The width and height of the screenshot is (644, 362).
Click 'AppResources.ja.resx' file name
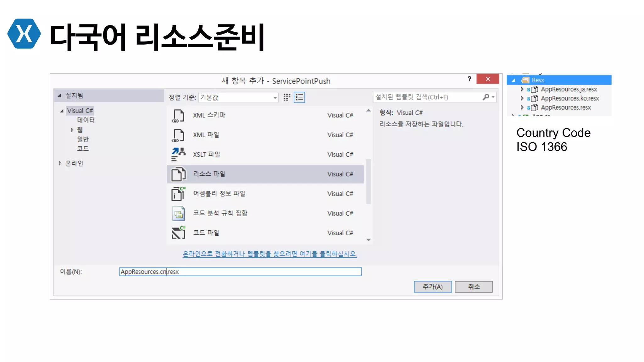tap(569, 90)
